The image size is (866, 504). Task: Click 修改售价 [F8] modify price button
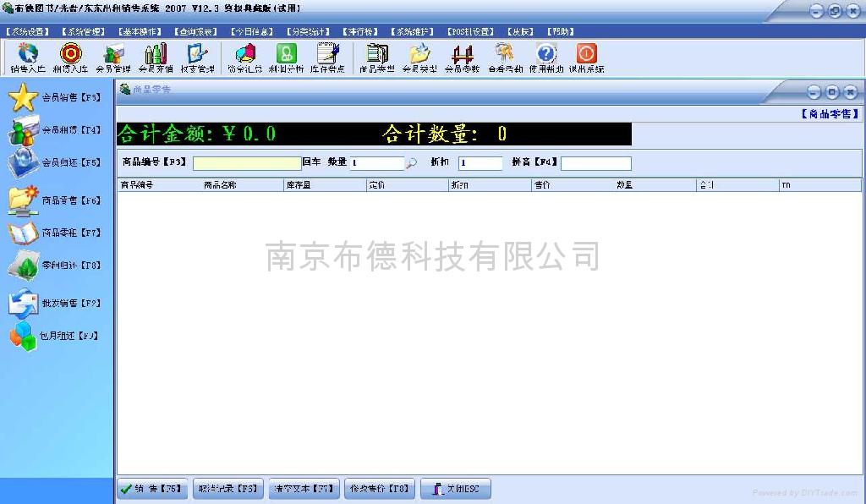coord(380,489)
